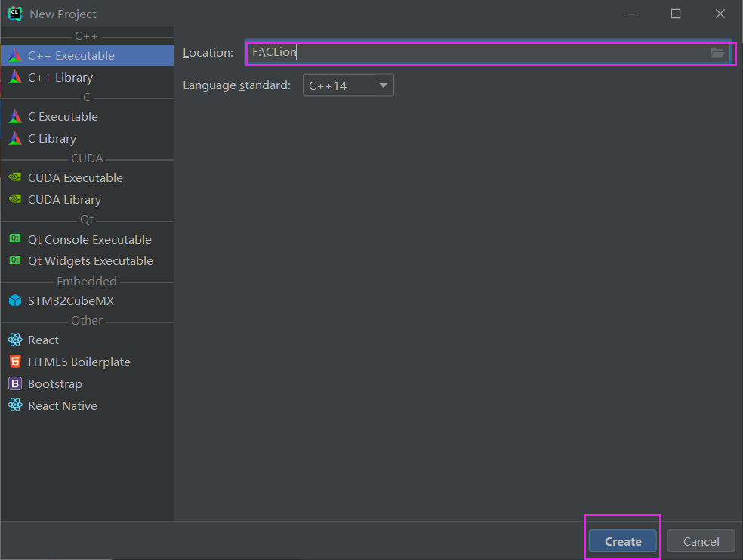Choose Qt Widgets Executable
Viewport: 743px width, 560px height.
[x=87, y=260]
